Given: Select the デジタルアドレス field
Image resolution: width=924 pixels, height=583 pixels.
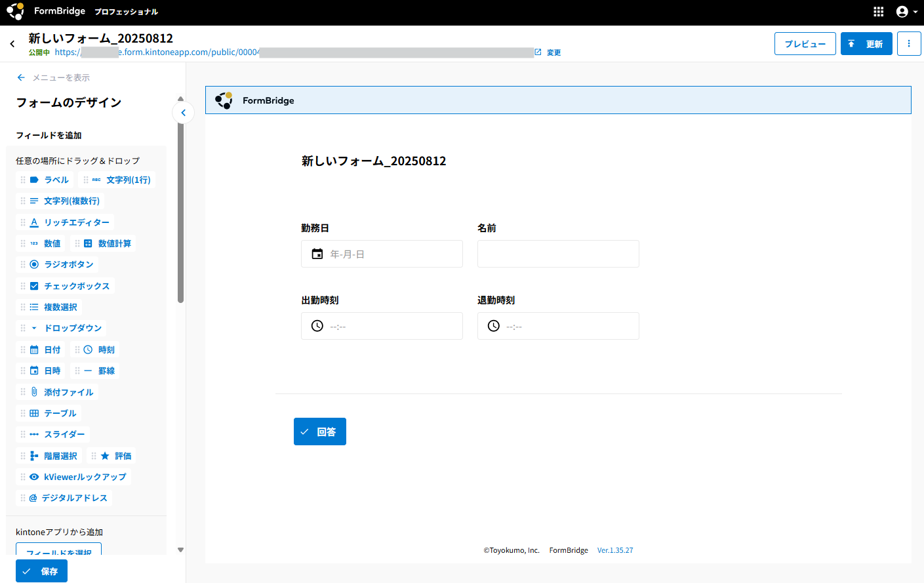Looking at the screenshot, I should [64, 498].
